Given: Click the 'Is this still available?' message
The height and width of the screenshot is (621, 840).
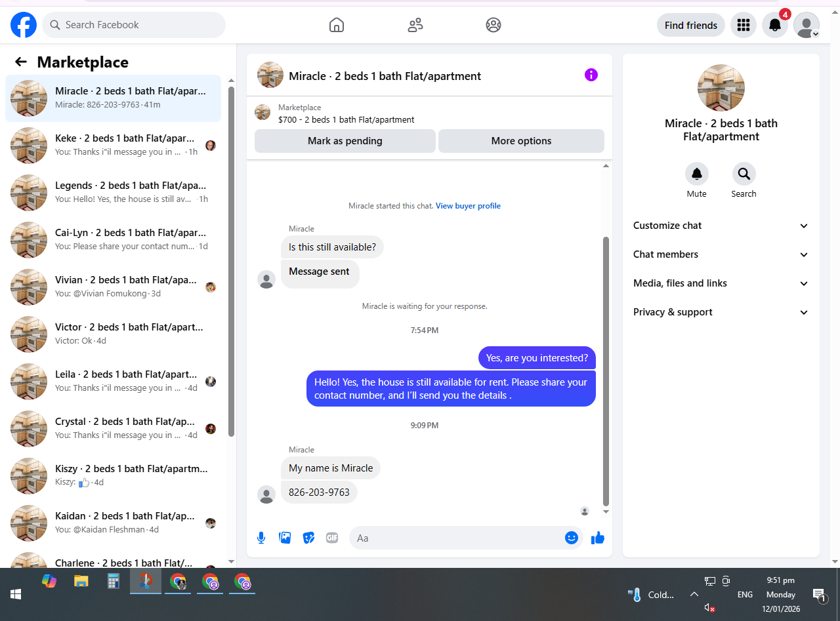Looking at the screenshot, I should [x=333, y=247].
